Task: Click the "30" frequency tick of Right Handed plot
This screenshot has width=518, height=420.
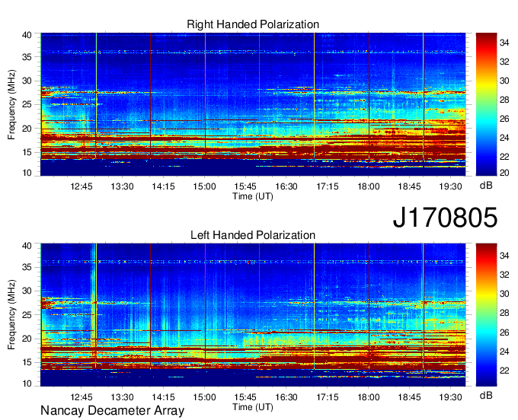Action: tap(27, 81)
